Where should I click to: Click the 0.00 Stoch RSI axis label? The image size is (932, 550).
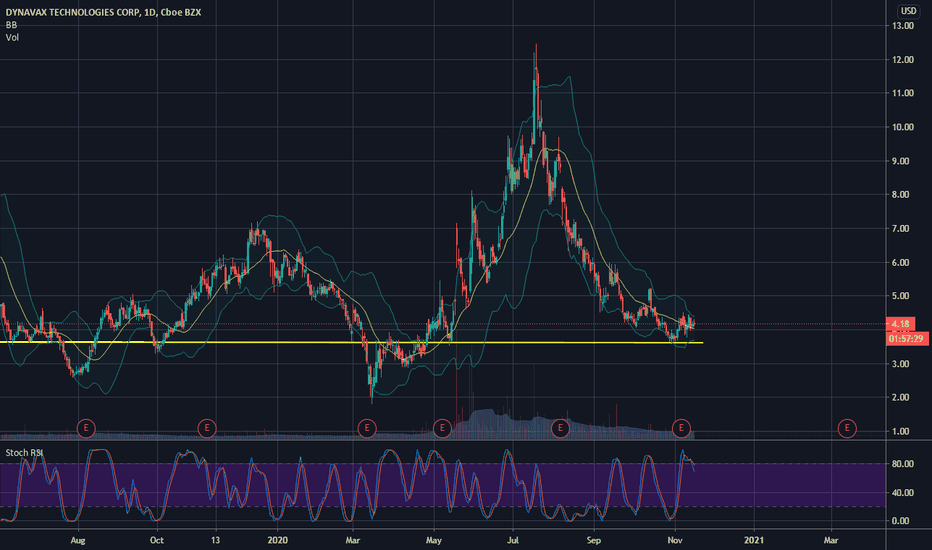[902, 520]
